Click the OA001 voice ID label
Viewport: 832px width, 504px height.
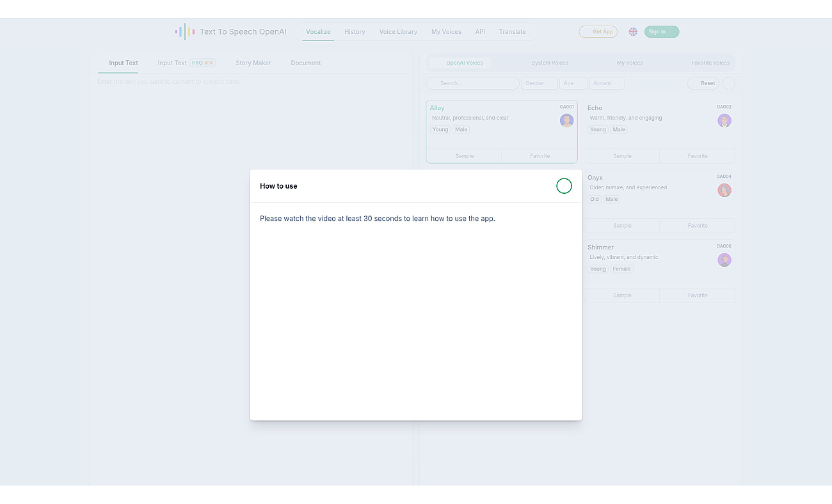tap(566, 107)
